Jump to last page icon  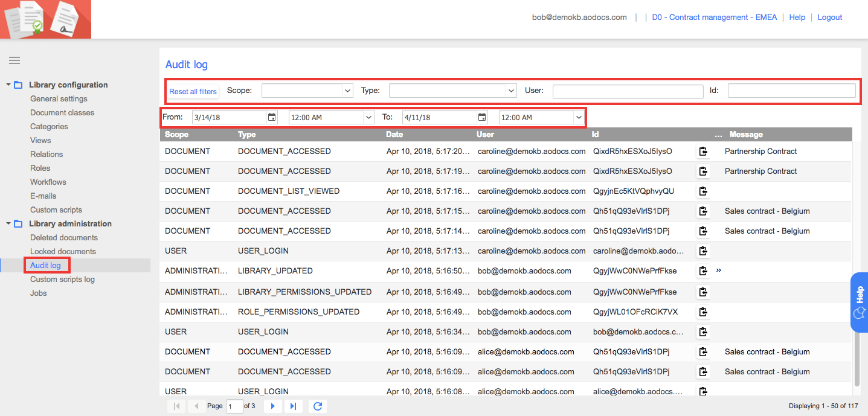coord(293,406)
